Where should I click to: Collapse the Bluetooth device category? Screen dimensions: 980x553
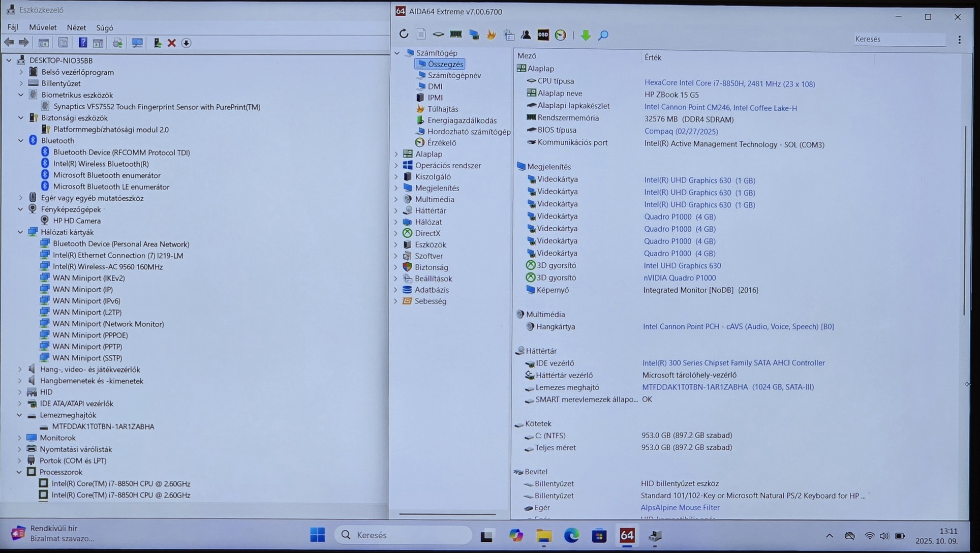pyautogui.click(x=21, y=141)
